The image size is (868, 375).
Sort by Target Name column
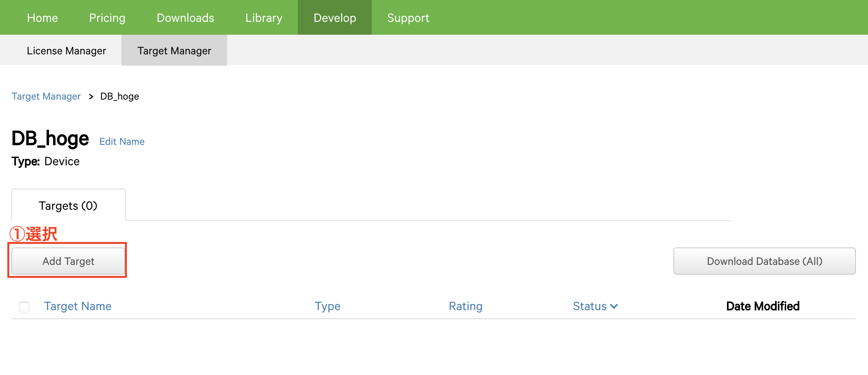(78, 306)
